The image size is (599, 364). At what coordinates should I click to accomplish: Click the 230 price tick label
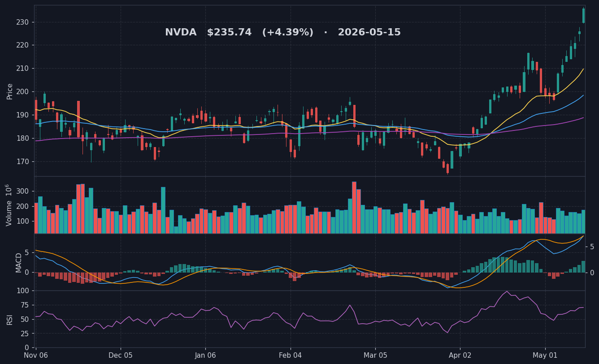pyautogui.click(x=23, y=22)
